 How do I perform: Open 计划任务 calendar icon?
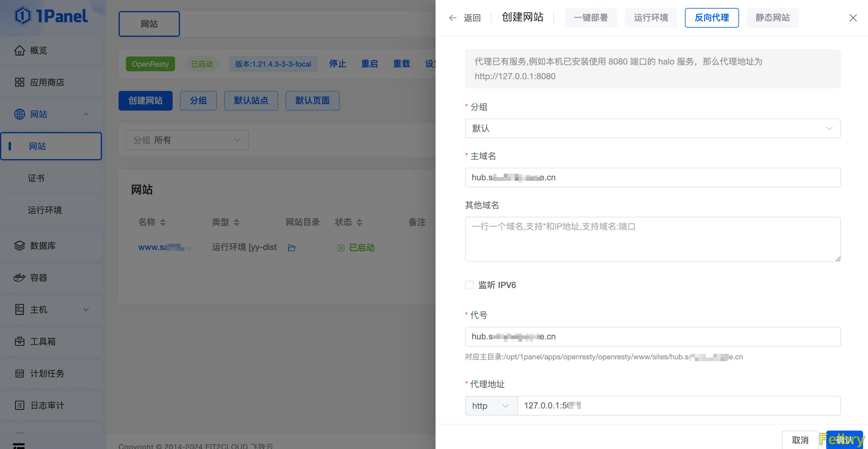click(20, 373)
